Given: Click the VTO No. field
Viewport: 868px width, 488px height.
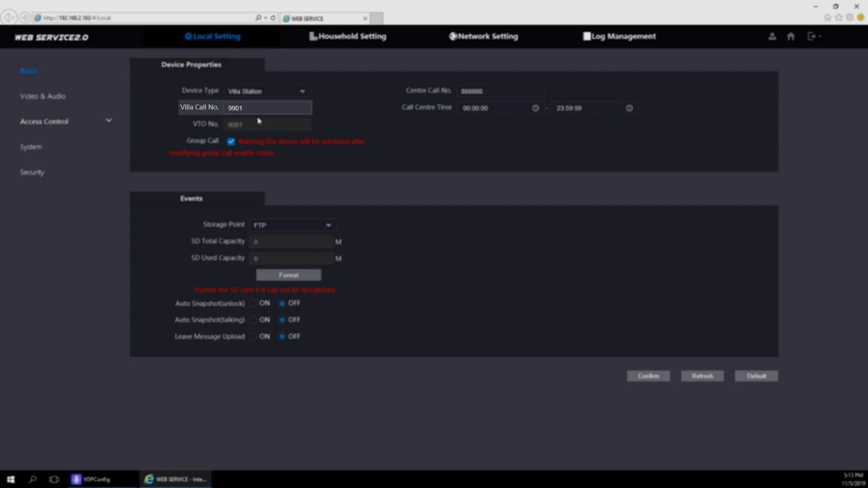Looking at the screenshot, I should 267,125.
